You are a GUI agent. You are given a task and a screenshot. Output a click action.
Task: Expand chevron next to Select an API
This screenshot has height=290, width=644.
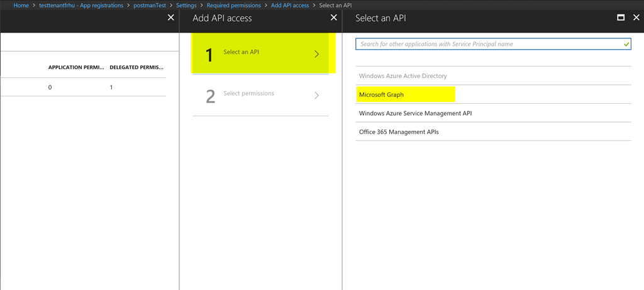tap(317, 54)
